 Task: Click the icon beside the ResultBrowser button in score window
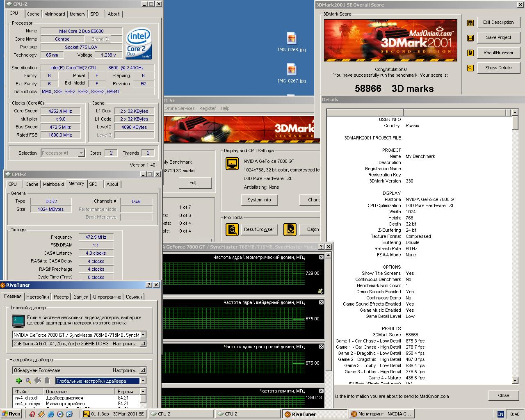[470, 53]
